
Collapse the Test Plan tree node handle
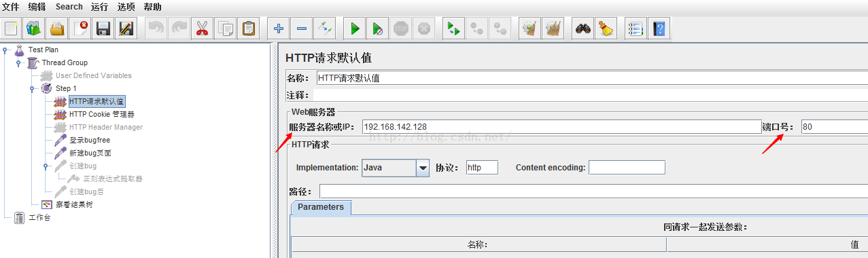[x=5, y=50]
